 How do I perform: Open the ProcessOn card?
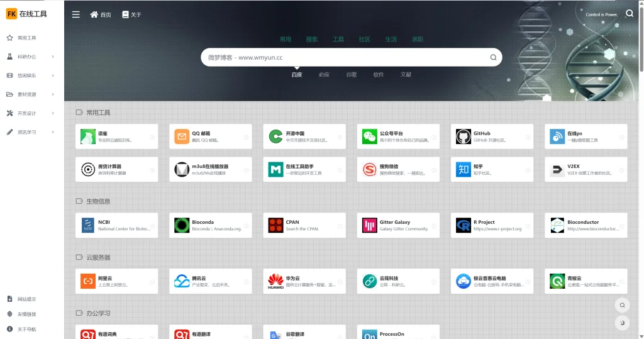point(398,332)
